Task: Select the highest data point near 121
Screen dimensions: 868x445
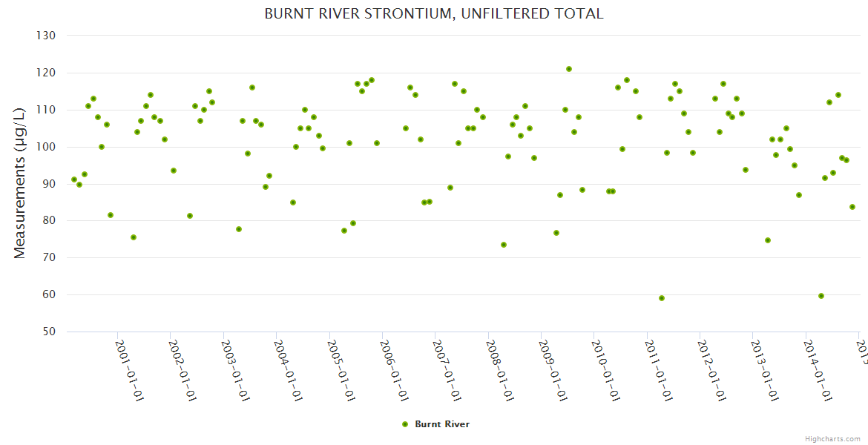Action: click(x=569, y=69)
